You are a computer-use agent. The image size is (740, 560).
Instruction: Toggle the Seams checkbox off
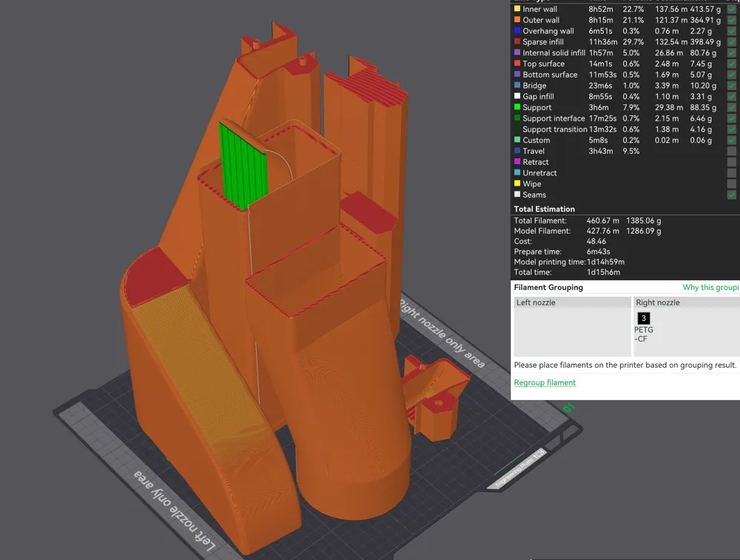coord(732,195)
